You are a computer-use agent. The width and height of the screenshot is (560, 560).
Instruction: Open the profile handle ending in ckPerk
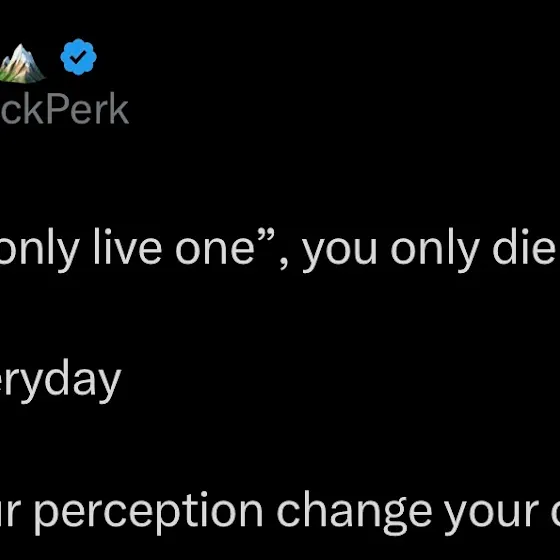coord(64,109)
